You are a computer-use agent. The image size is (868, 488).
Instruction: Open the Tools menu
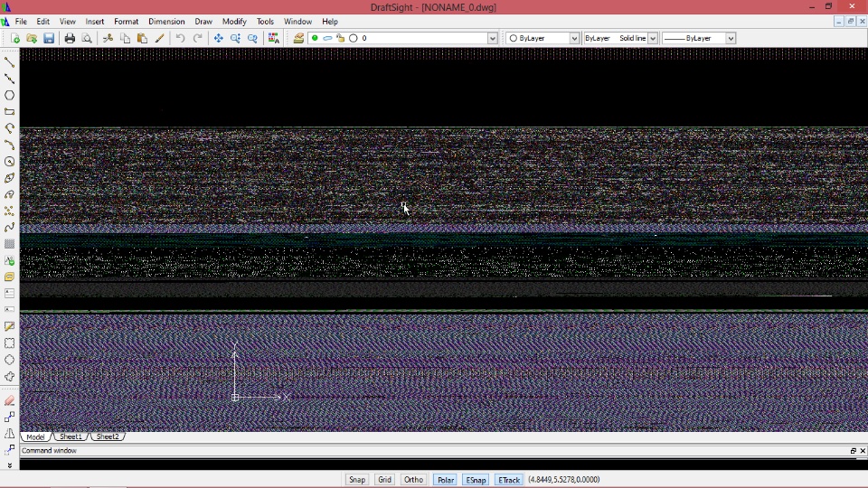tap(265, 22)
